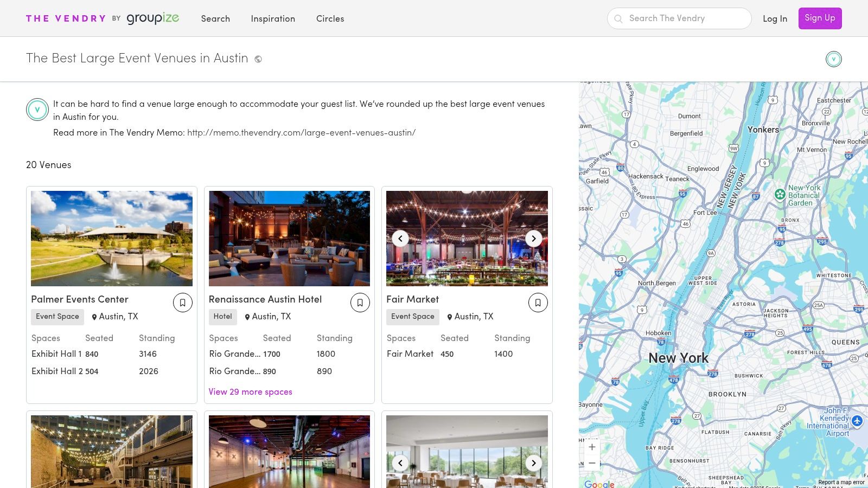Focus the Search The Vendry field
This screenshot has width=868, height=488.
[x=679, y=18]
